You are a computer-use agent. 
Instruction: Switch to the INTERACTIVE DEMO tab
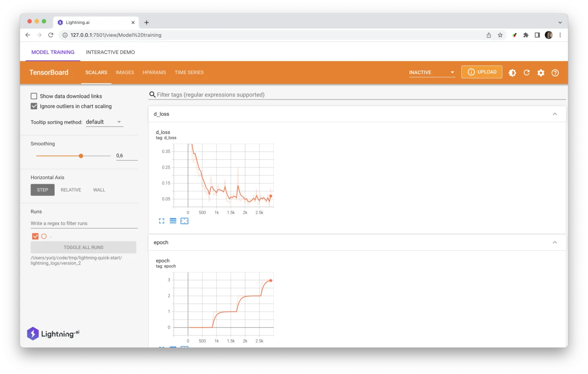click(110, 52)
